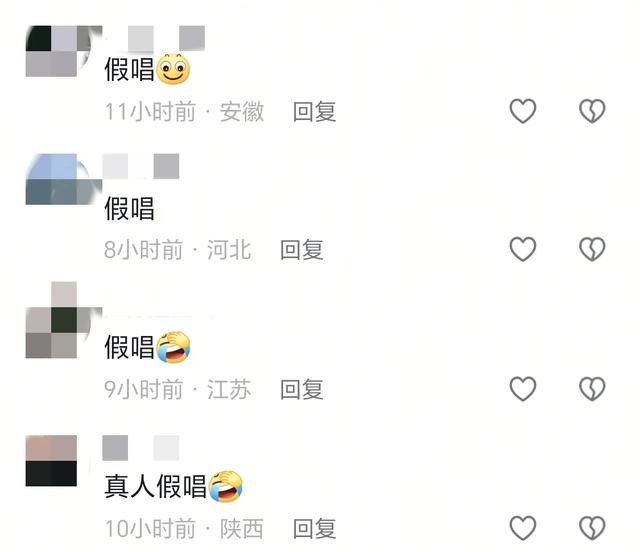Viewport: 640px width, 552px height.
Task: Reply to the 10小时前 陕西 comment
Action: (x=315, y=529)
